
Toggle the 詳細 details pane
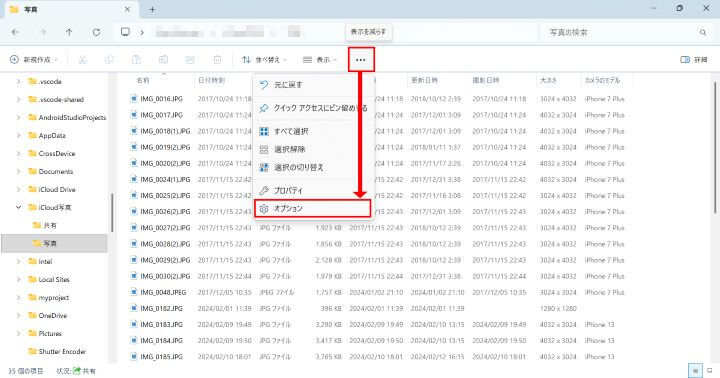tap(694, 60)
